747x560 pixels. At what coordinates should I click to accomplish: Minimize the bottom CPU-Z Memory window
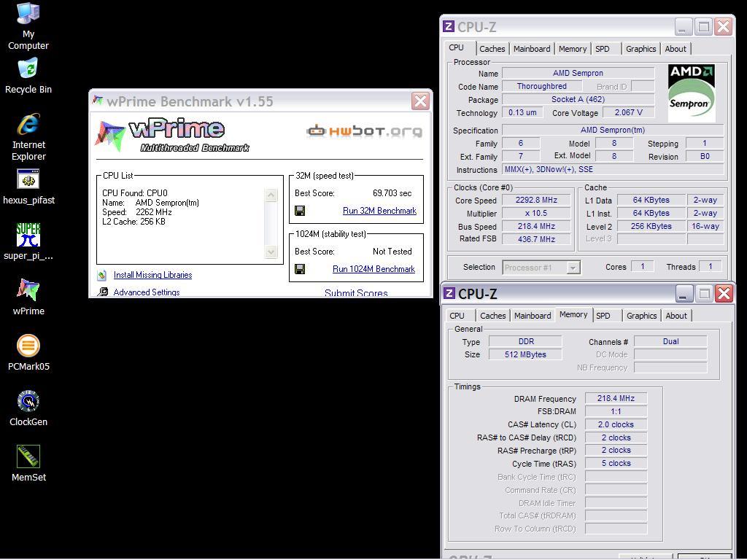tap(684, 294)
